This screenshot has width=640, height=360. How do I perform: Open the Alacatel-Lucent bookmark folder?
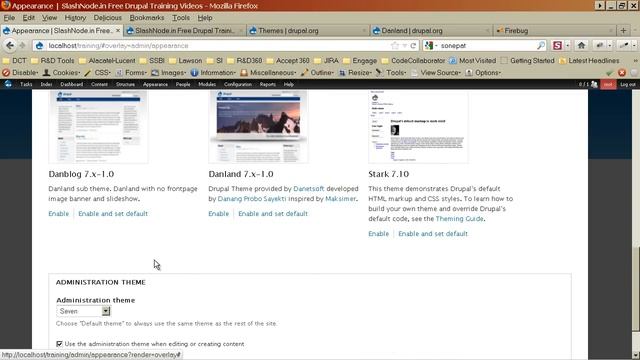pos(107,60)
